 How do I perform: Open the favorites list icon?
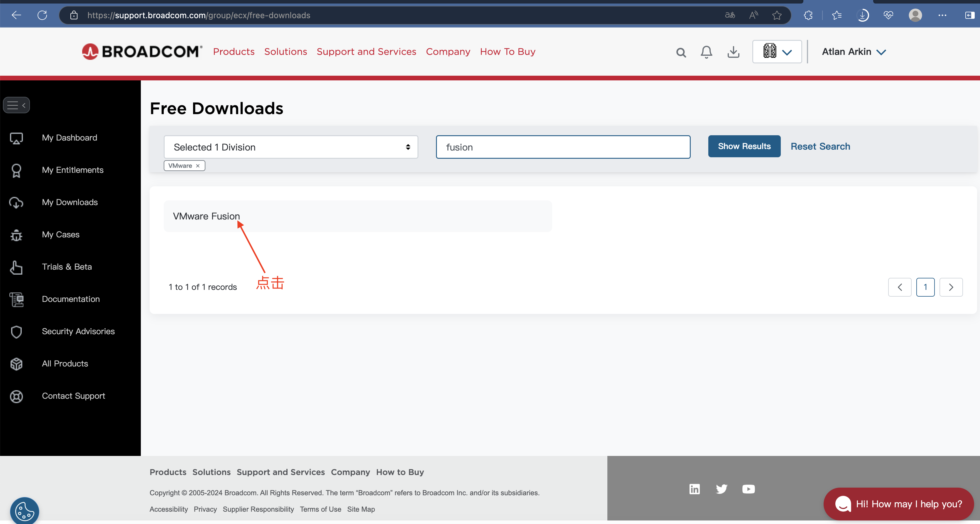click(837, 15)
